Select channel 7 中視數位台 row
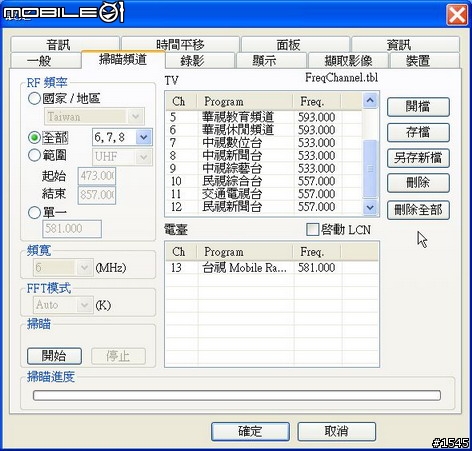Image resolution: width=472 pixels, height=451 pixels. [264, 143]
